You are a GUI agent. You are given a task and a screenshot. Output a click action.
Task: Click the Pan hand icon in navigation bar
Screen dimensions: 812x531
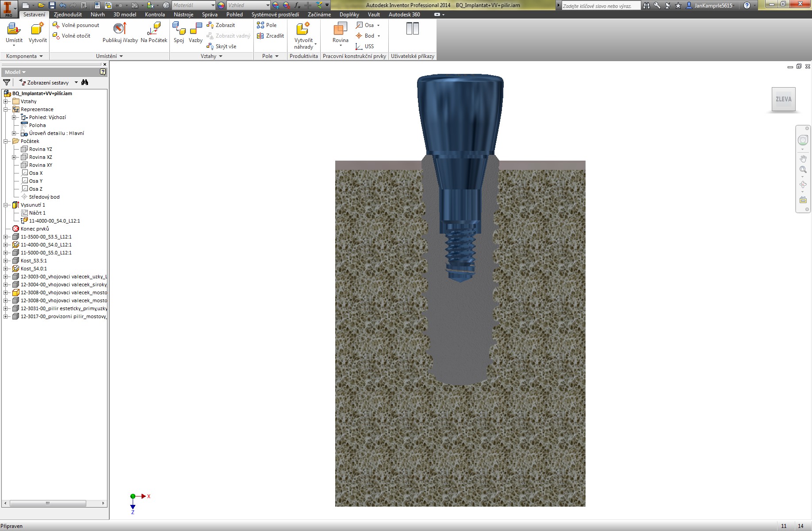point(803,158)
